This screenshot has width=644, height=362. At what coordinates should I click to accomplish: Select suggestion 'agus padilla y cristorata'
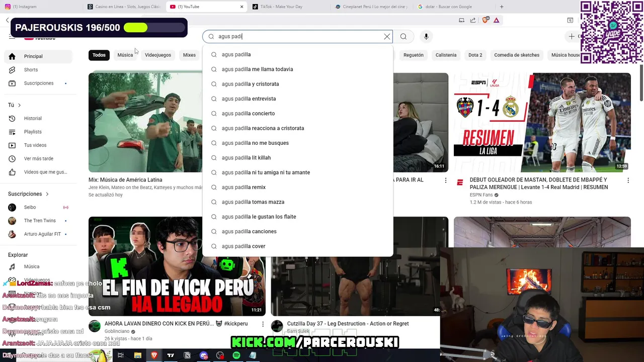click(x=298, y=84)
